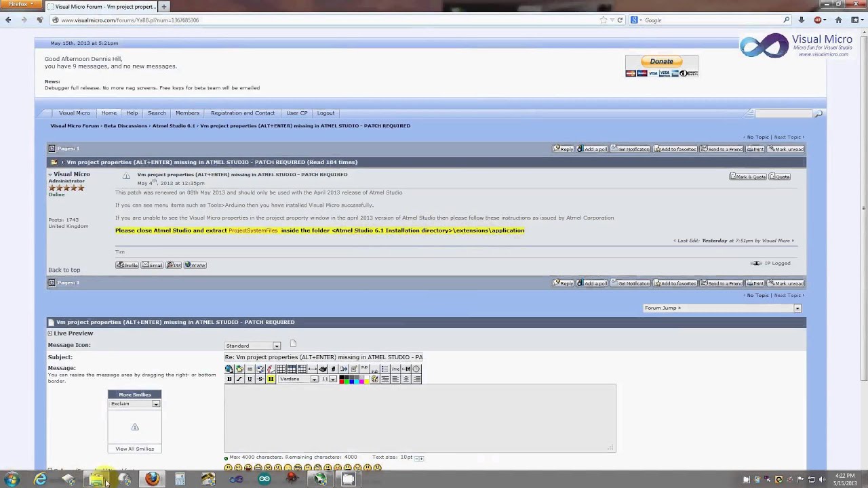Screen dimensions: 868x488
Task: Open the Verdana font dropdown
Action: click(x=298, y=379)
